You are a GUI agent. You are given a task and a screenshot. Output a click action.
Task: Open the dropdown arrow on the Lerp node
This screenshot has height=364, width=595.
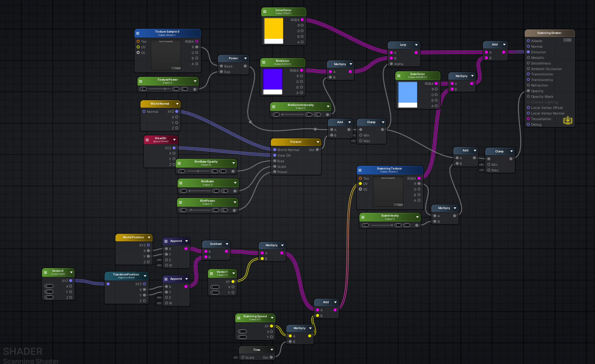click(x=416, y=44)
